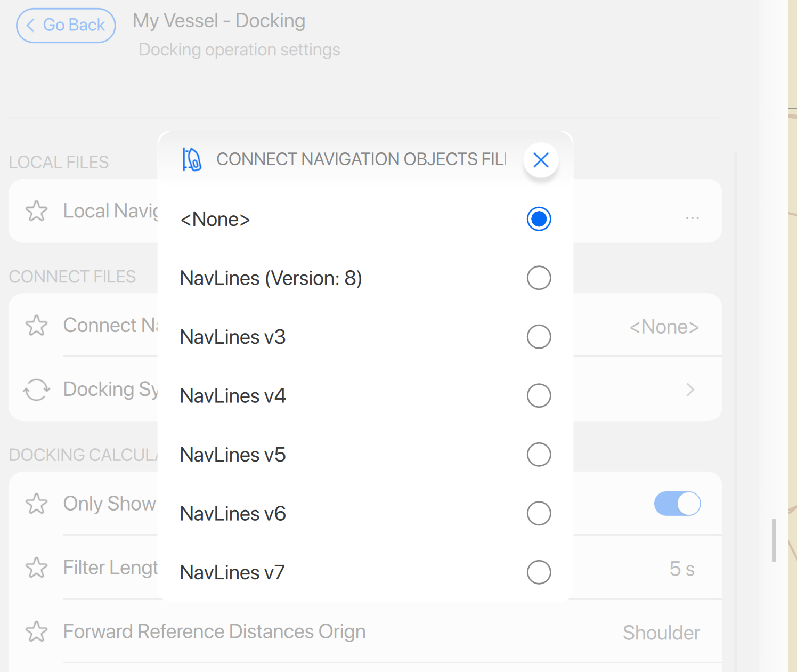Star Forward Reference Distances Origin
The height and width of the screenshot is (672, 797).
[x=36, y=632]
